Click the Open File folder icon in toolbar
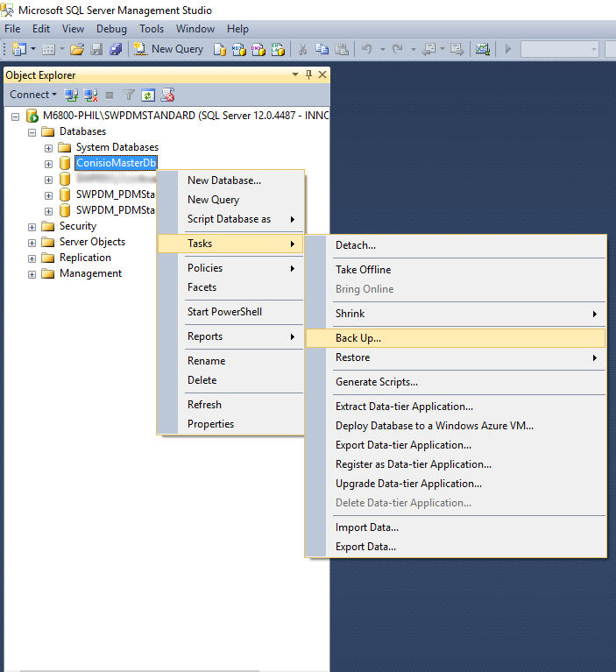 click(x=77, y=49)
